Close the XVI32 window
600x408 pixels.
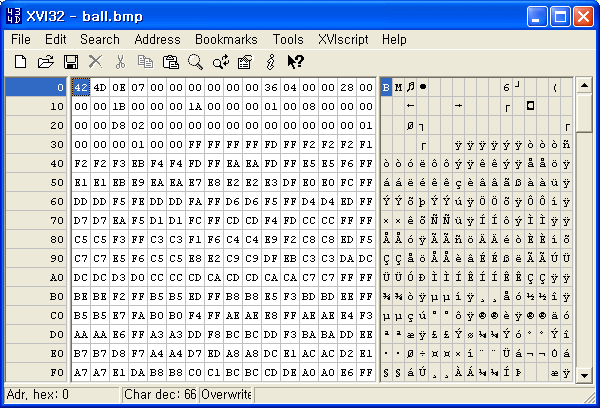584,16
